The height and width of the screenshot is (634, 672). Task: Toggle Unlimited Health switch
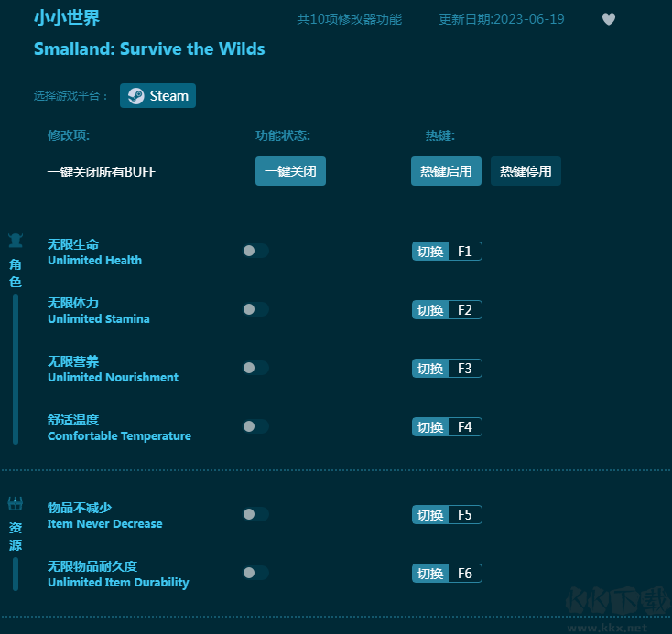pos(255,251)
